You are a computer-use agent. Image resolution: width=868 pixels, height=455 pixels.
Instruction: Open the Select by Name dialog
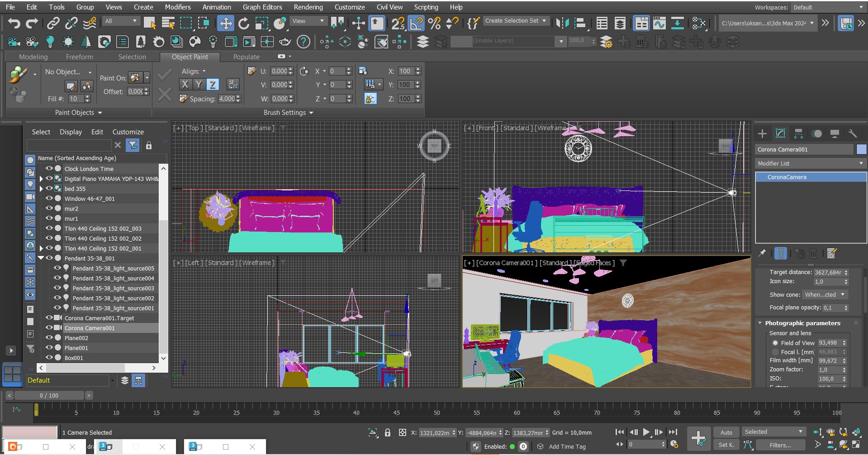click(x=168, y=23)
